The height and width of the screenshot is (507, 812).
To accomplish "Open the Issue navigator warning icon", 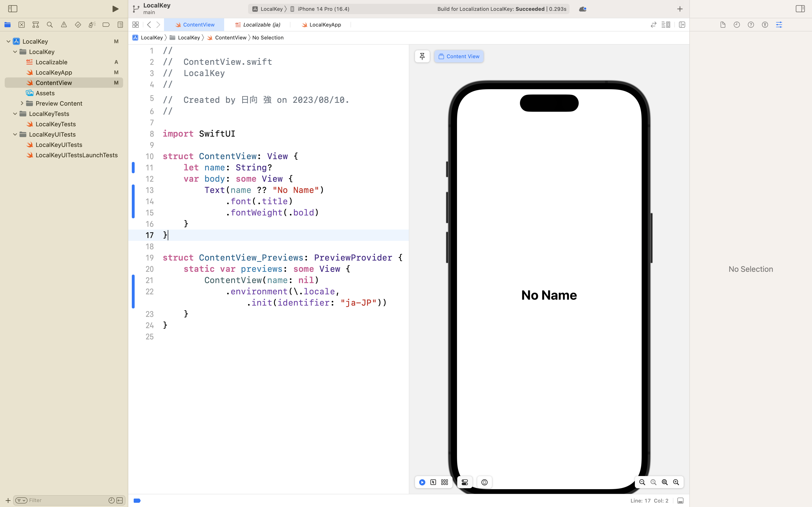I will (64, 24).
